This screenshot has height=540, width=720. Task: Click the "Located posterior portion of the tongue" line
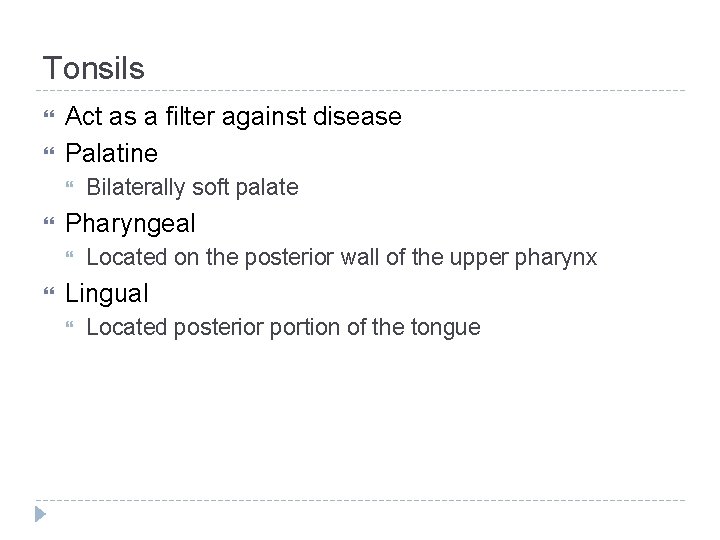click(283, 328)
